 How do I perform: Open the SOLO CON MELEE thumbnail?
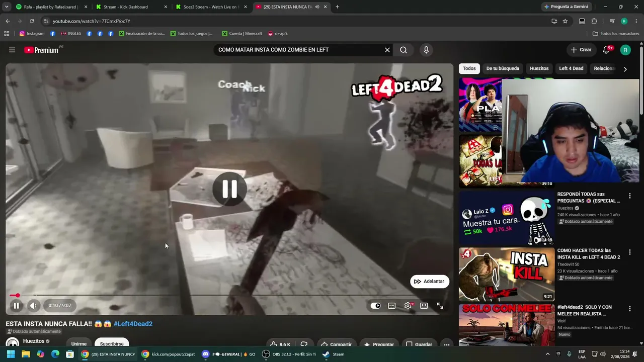pos(507,325)
